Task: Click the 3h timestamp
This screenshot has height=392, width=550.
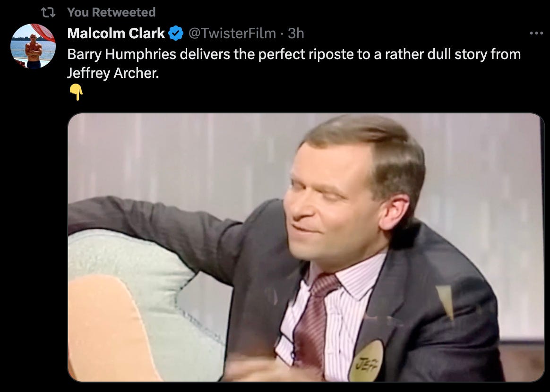Action: click(296, 34)
